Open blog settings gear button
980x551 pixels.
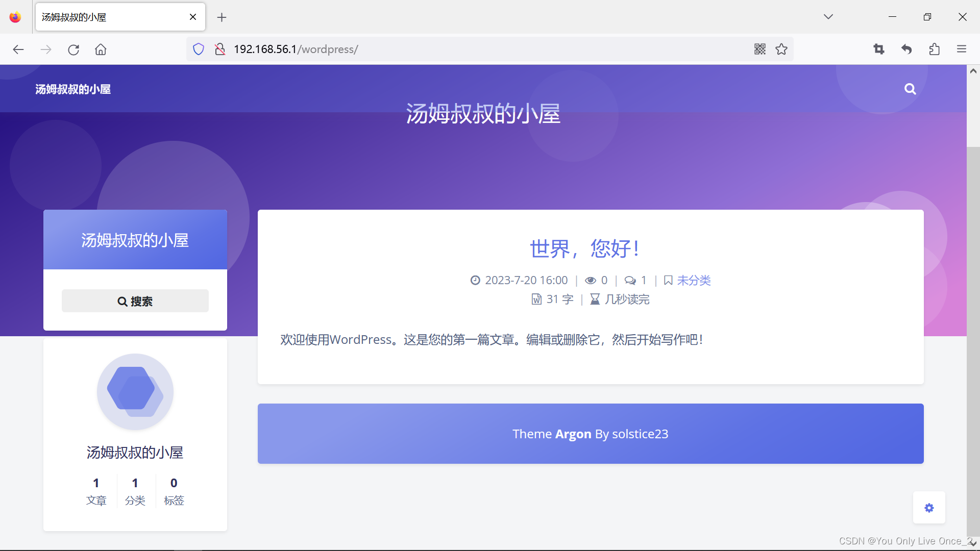click(929, 508)
